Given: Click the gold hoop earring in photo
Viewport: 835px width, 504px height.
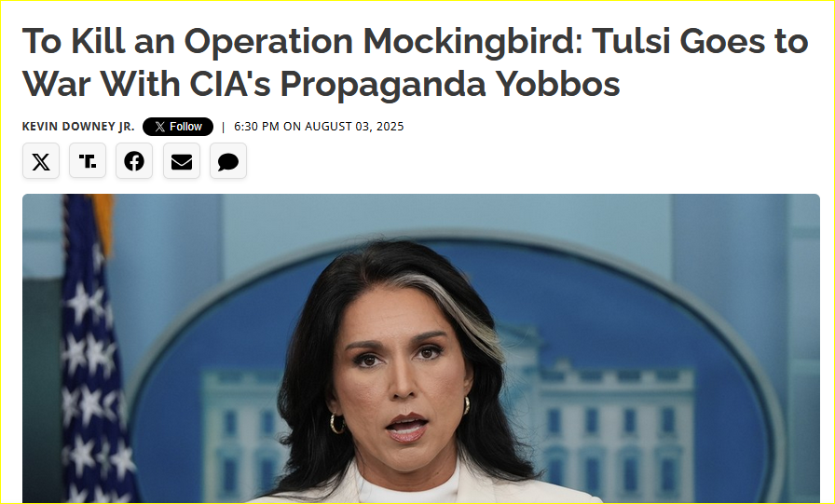Looking at the screenshot, I should point(337,423).
